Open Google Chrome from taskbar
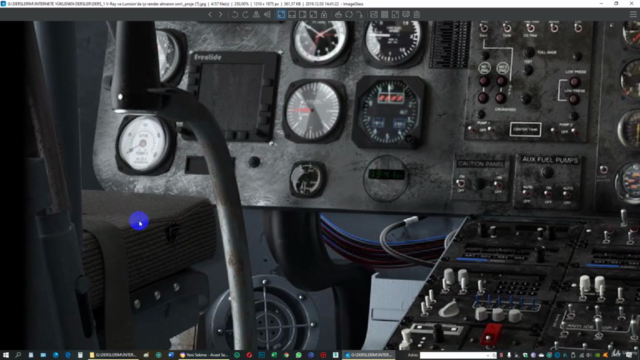This screenshot has height=360, width=640. (x=286, y=355)
